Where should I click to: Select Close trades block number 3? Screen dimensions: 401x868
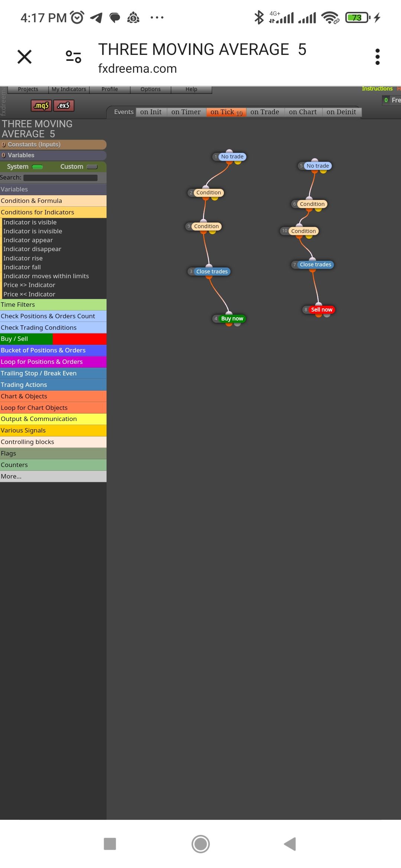(212, 272)
